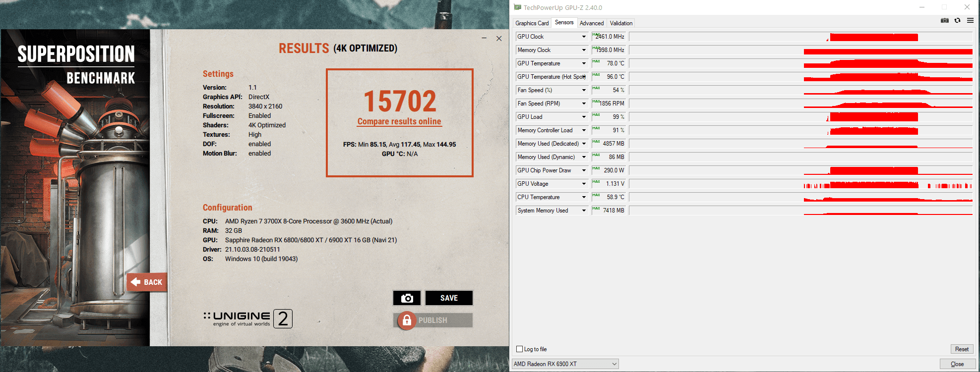Open the Memory Clock sensor dropdown

pos(584,50)
